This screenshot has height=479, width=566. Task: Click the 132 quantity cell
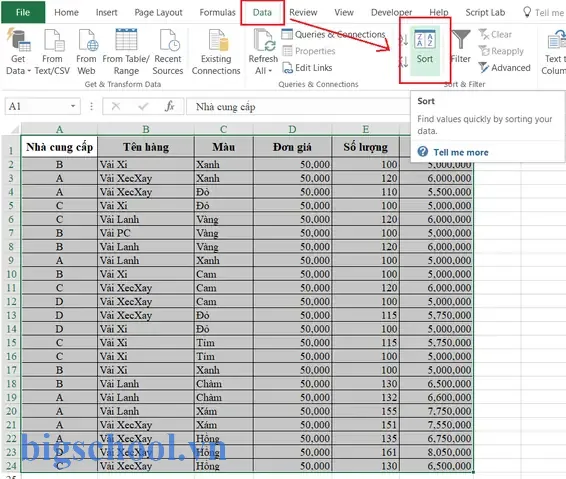click(365, 397)
